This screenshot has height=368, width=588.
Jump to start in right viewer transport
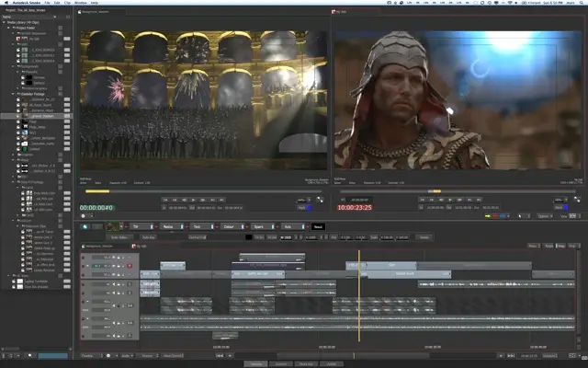pyautogui.click(x=423, y=200)
